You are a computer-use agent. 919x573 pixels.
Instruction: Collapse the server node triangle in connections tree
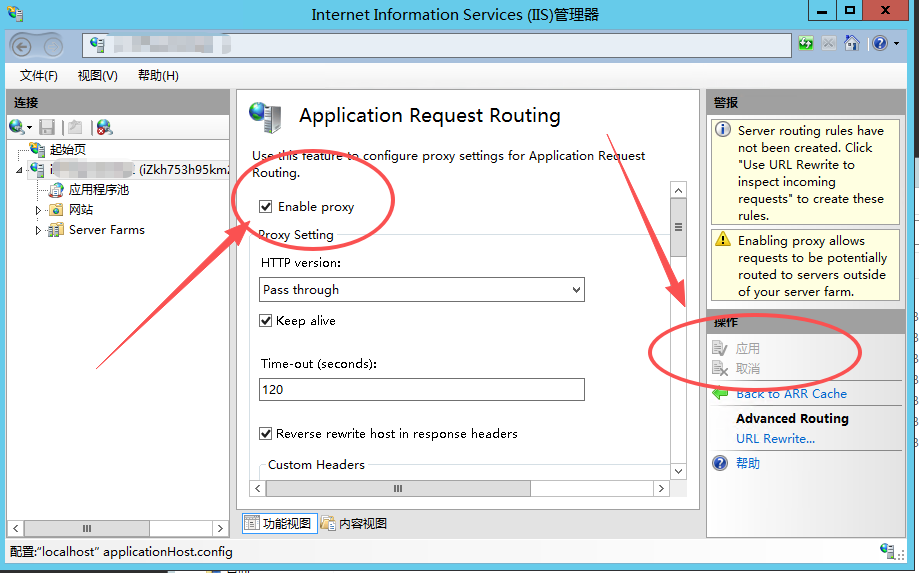click(19, 170)
